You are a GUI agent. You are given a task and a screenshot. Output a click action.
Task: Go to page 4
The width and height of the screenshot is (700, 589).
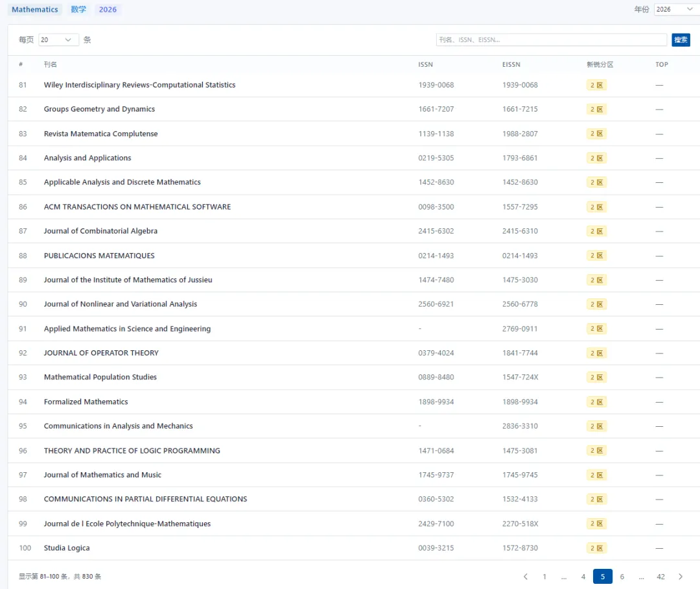(583, 577)
